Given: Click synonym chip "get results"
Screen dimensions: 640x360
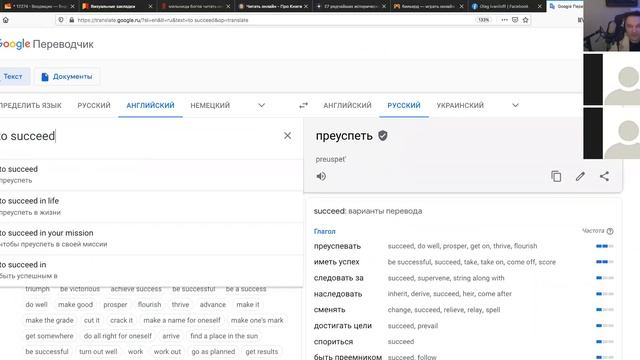Looking at the screenshot, I should 262,351.
